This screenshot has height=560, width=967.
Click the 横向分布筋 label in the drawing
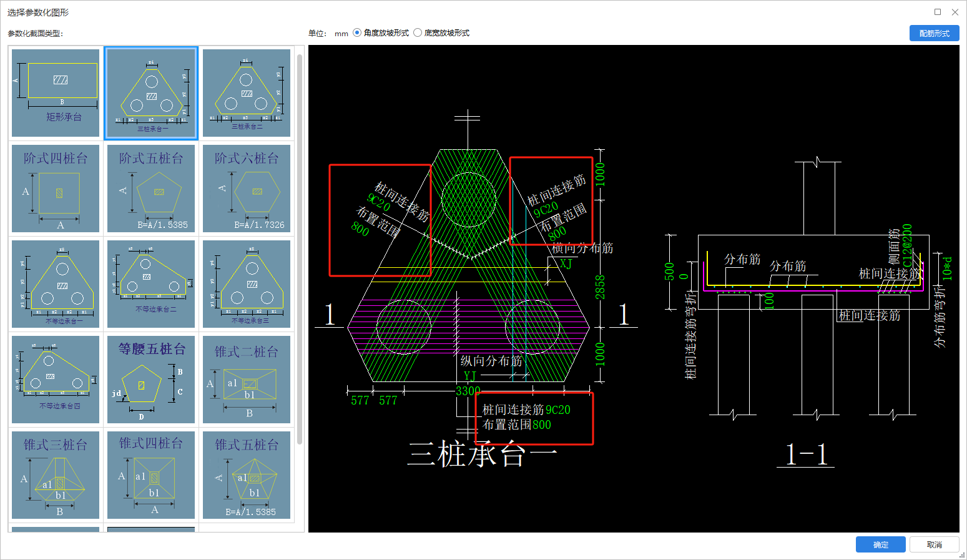click(x=582, y=248)
